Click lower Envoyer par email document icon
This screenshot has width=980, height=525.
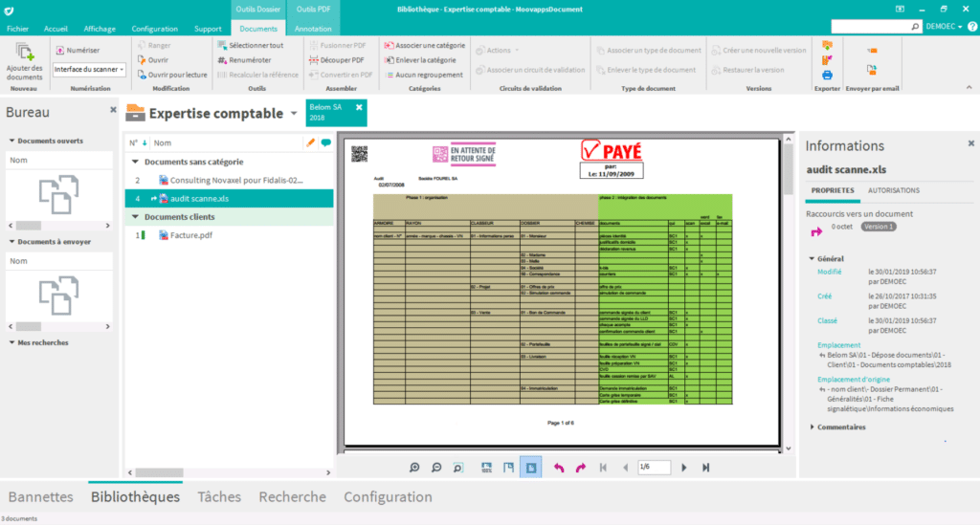pos(872,69)
